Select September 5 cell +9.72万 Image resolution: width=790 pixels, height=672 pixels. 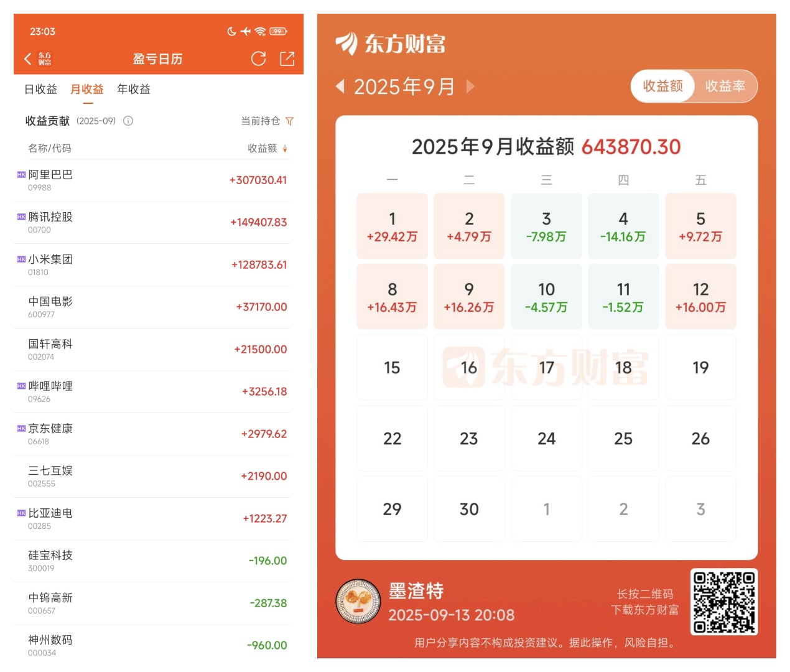click(x=700, y=226)
